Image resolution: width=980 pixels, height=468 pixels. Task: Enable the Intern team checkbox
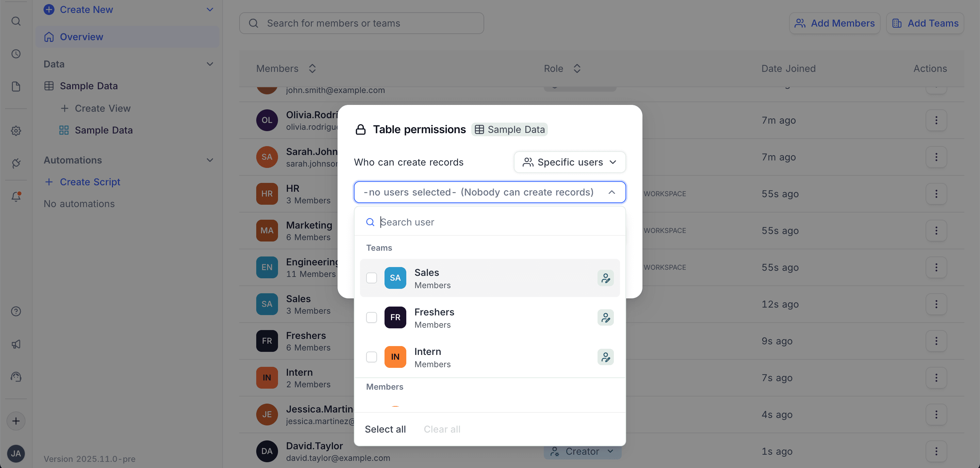371,357
